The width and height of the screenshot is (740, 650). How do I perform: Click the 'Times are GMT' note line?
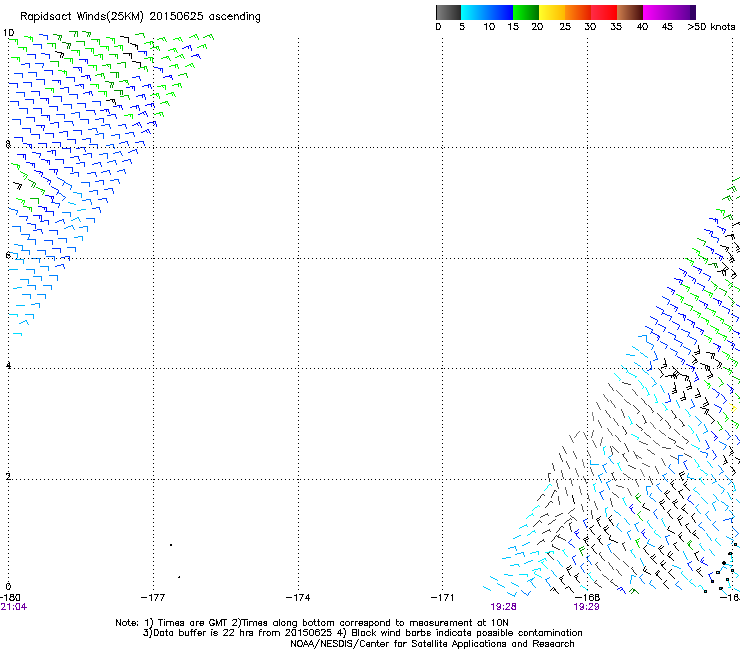[x=312, y=623]
